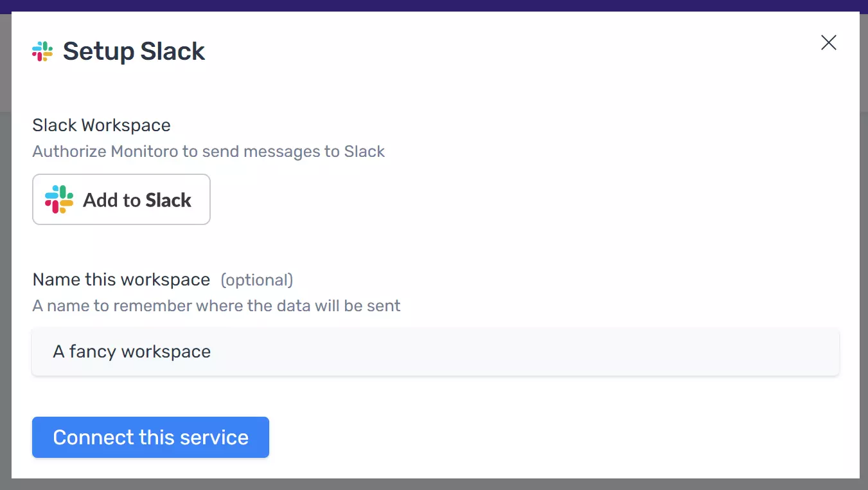The height and width of the screenshot is (490, 868).
Task: Click the Setup Slack heading text
Action: [134, 51]
